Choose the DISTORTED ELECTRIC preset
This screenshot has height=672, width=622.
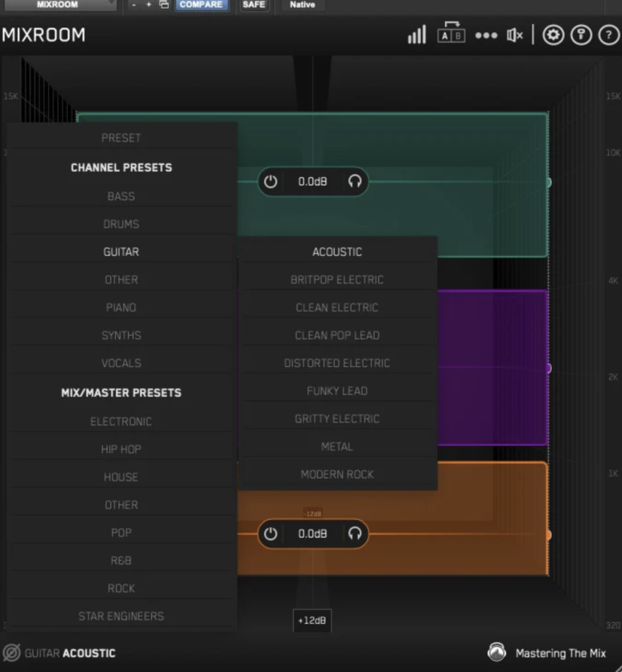click(337, 364)
